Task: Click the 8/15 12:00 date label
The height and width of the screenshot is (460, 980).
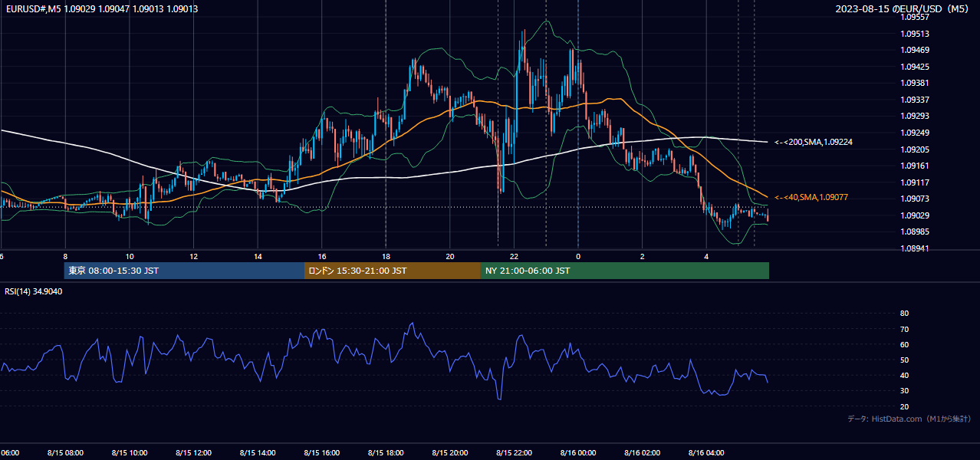Action: (193, 453)
